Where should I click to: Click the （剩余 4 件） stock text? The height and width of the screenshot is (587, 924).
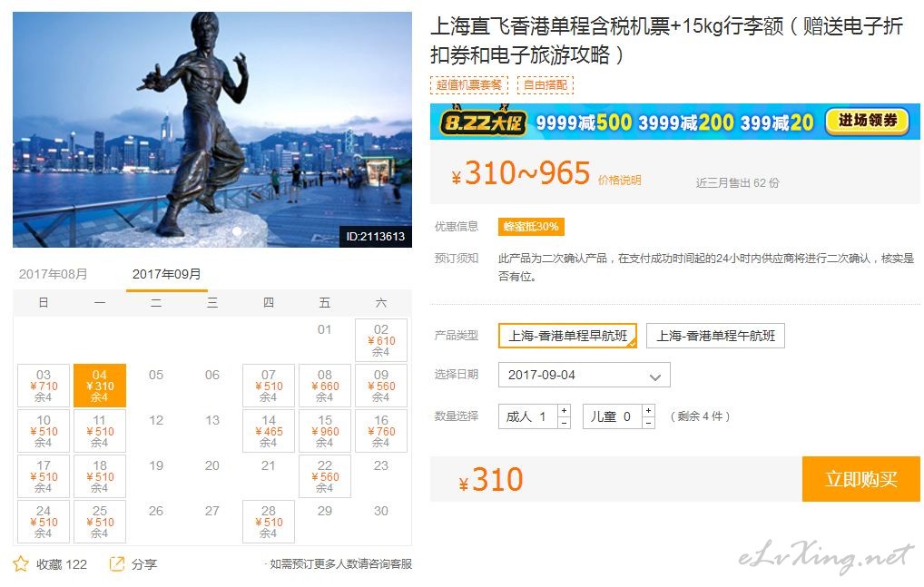700,416
